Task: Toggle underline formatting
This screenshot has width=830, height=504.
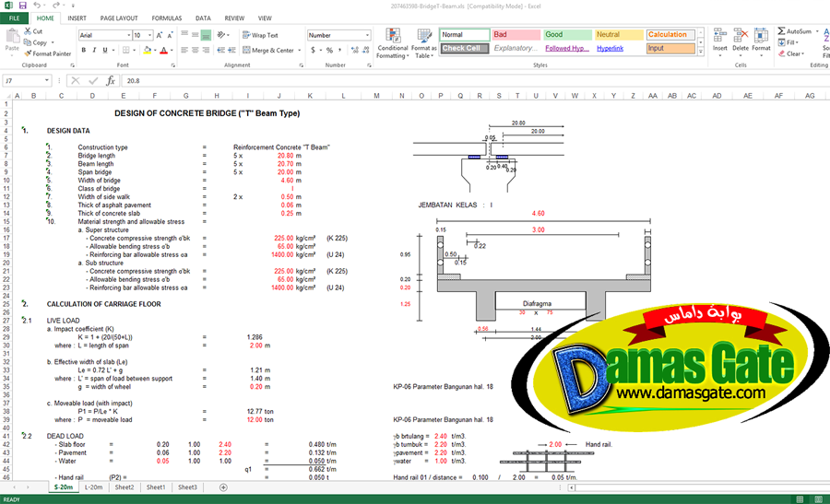Action: (105, 51)
